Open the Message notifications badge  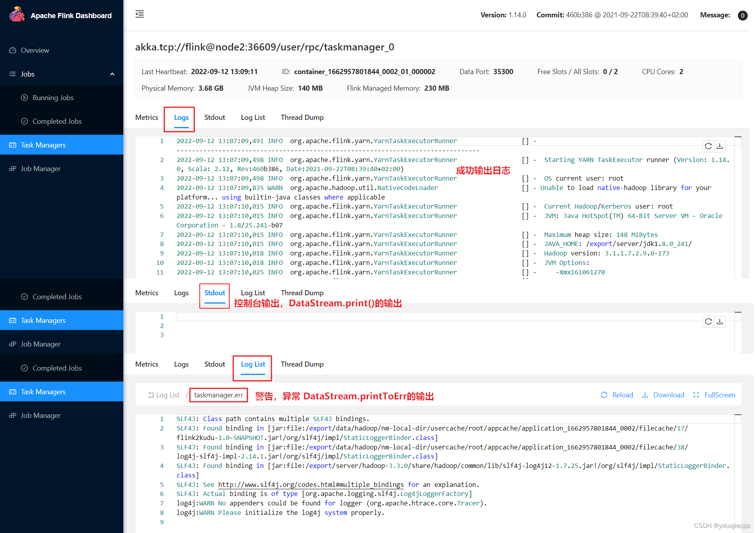tap(743, 15)
